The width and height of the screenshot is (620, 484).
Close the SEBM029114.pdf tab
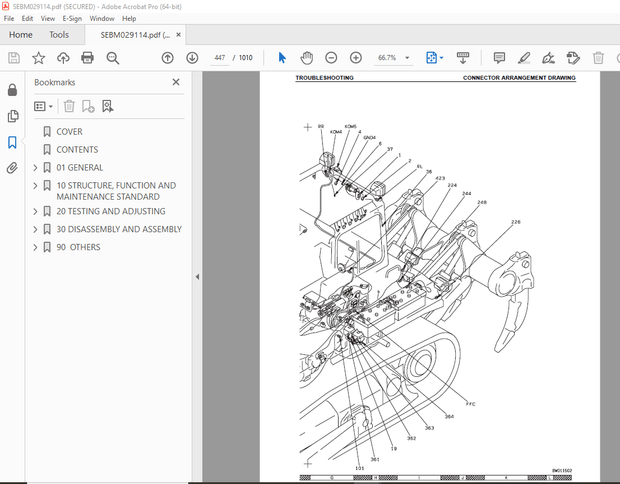179,35
